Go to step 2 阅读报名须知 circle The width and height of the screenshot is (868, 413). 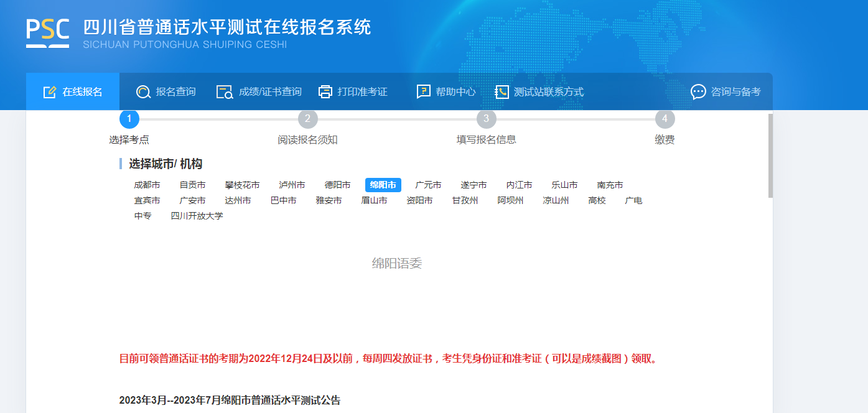[307, 119]
